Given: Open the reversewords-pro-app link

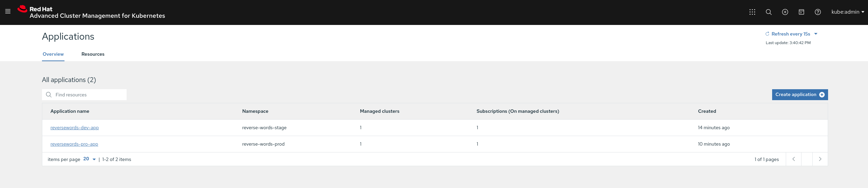Looking at the screenshot, I should (x=74, y=144).
